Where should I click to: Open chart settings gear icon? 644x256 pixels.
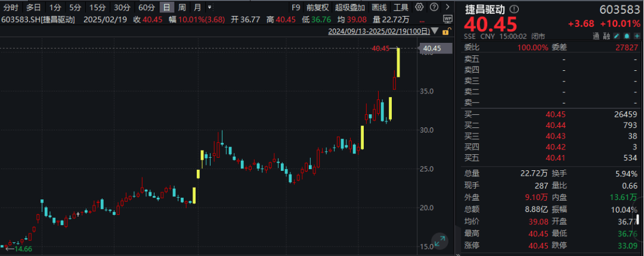419,7
